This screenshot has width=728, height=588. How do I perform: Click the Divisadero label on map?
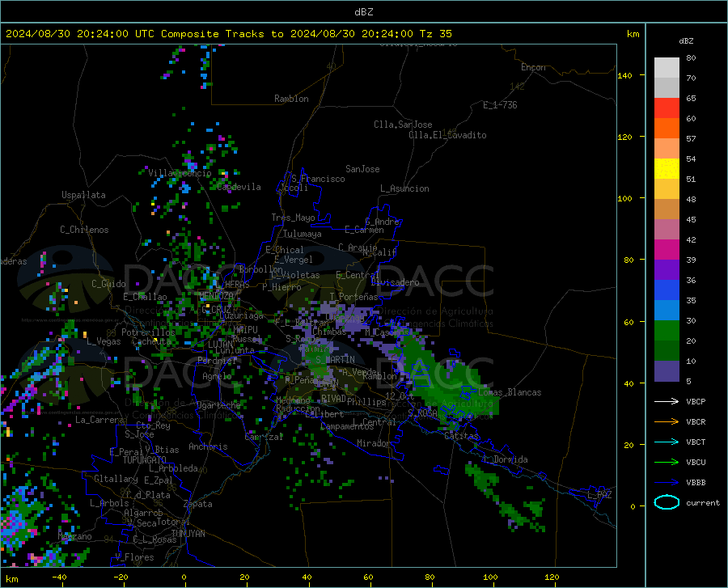point(395,282)
